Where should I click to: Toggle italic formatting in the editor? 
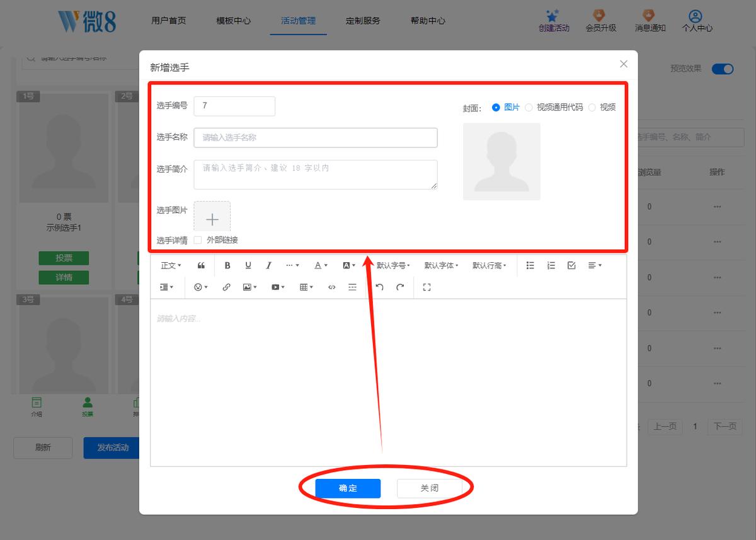coord(269,266)
